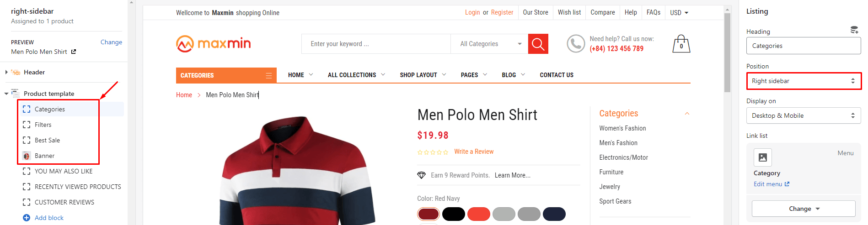868x225 pixels.
Task: Click the phone call icon
Action: [576, 44]
